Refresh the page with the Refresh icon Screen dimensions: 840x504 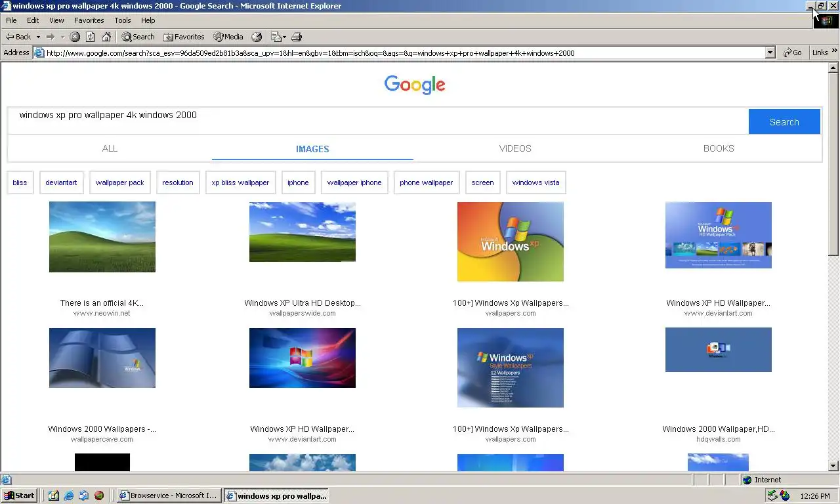tap(91, 37)
